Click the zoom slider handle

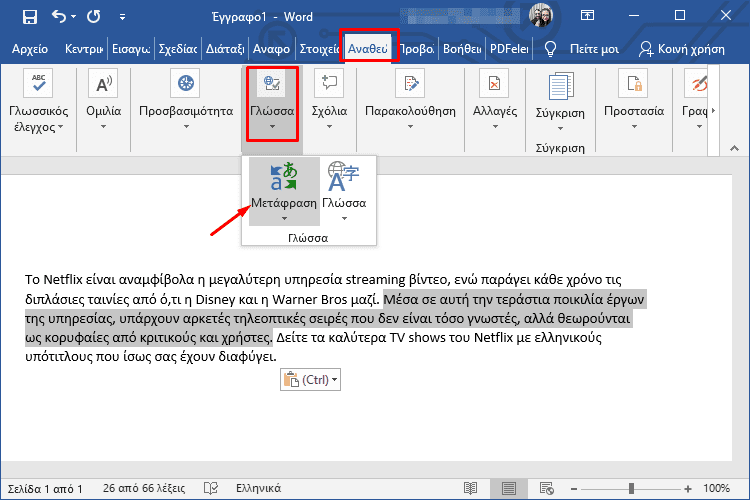[x=631, y=489]
